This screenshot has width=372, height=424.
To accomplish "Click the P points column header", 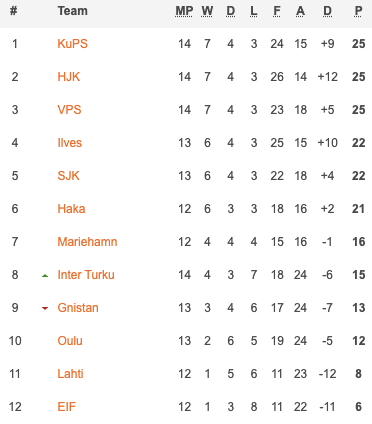I will [358, 11].
